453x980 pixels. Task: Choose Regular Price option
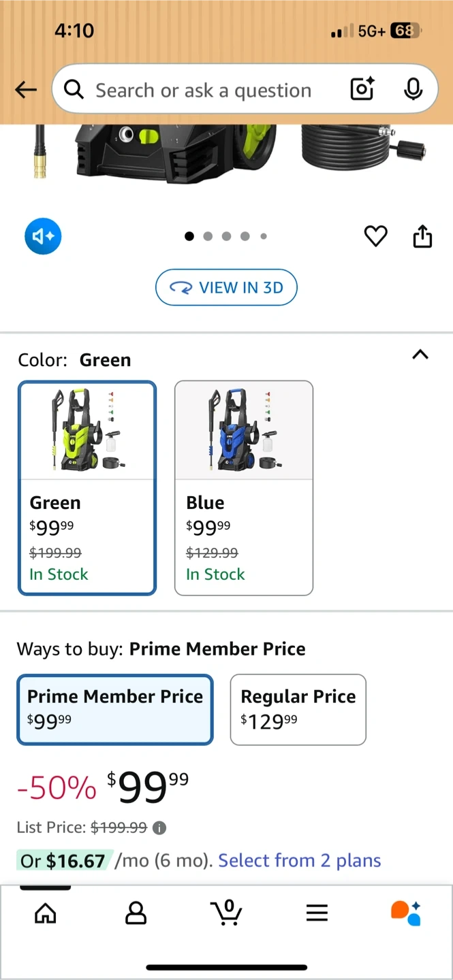[298, 709]
